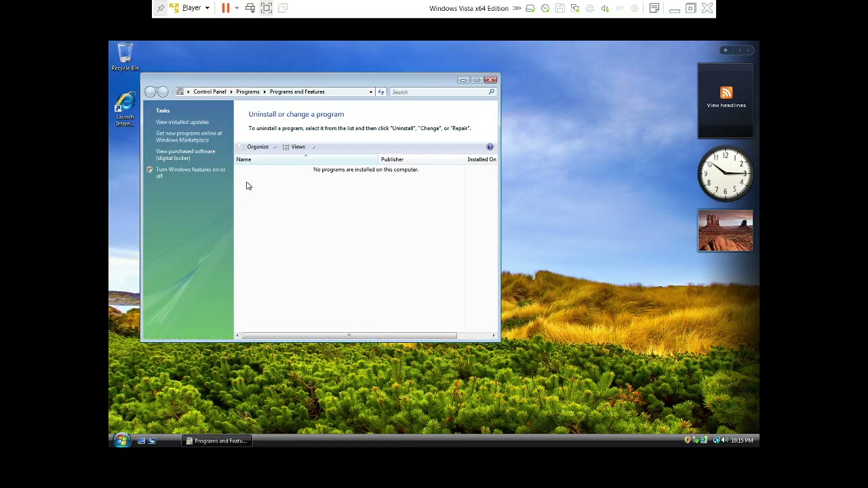
Task: Select the Programs and Features taskbar button
Action: click(218, 441)
